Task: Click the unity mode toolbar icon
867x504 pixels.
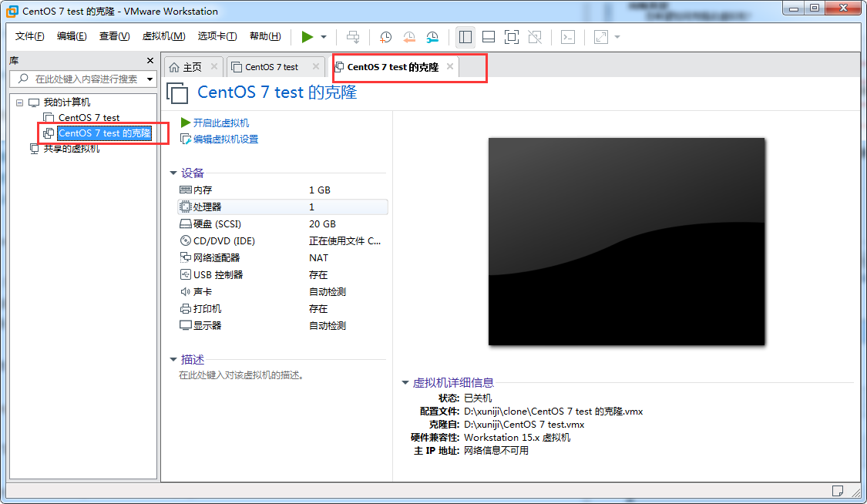Action: [536, 37]
